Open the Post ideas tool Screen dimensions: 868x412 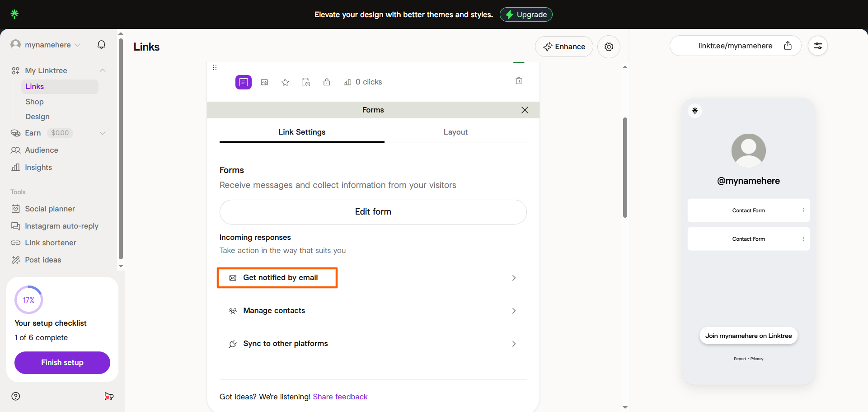pos(43,260)
